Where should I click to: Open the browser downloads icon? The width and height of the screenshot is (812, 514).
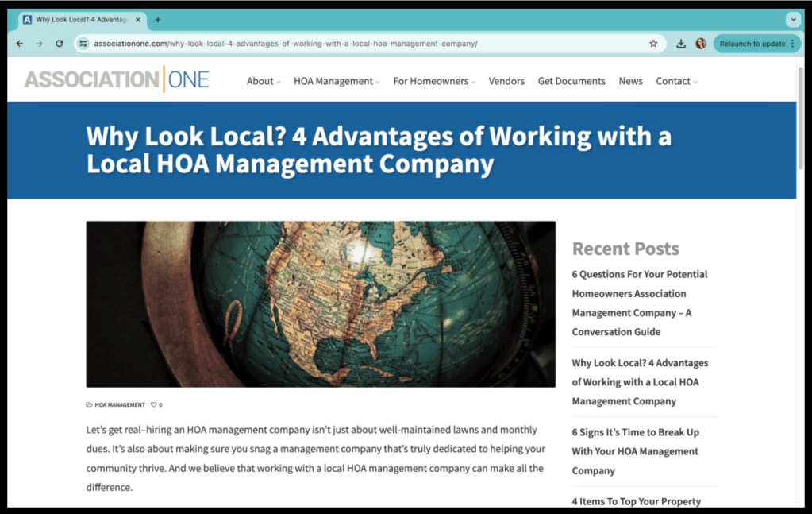point(681,44)
